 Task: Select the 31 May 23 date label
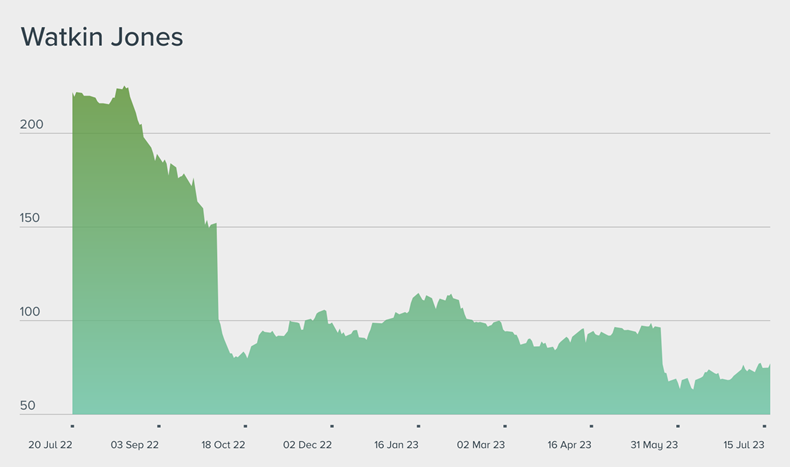(655, 444)
